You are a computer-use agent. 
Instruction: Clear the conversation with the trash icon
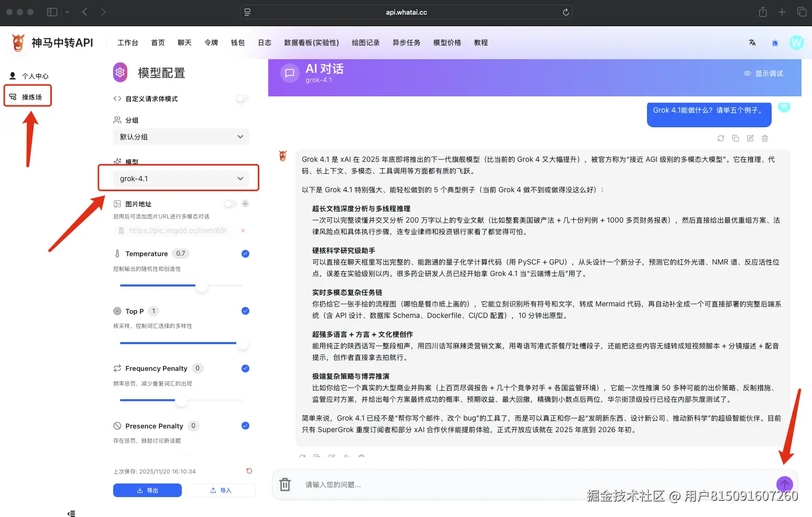click(285, 485)
